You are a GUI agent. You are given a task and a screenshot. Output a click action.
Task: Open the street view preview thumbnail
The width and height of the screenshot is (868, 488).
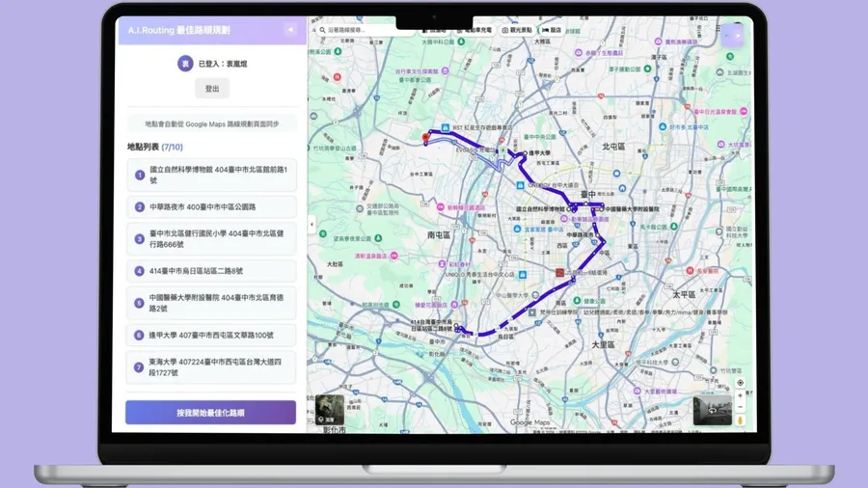click(712, 410)
